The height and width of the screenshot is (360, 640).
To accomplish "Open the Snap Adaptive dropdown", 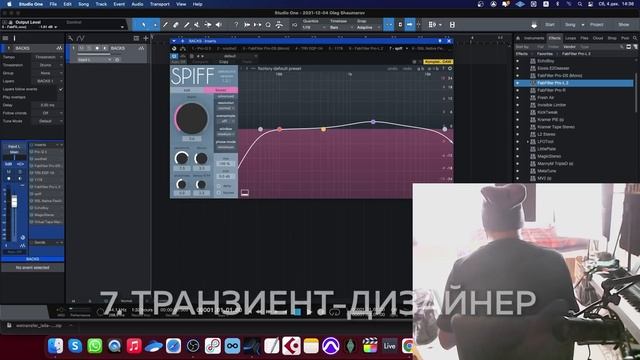I will (369, 27).
